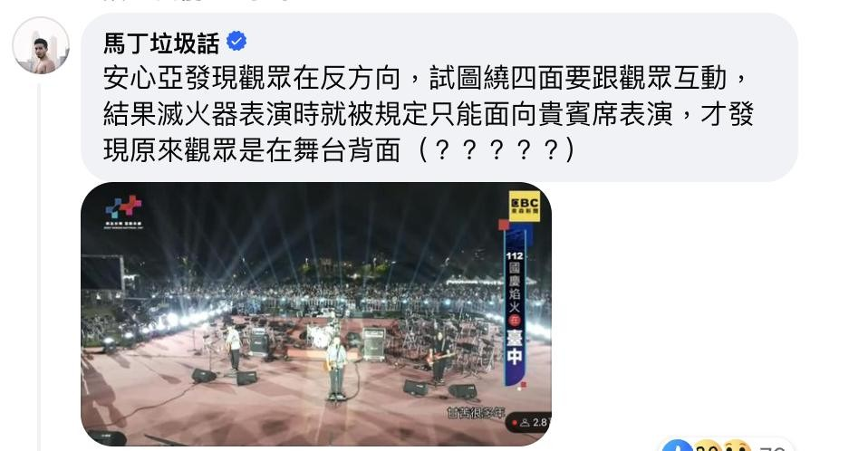868x451 pixels.
Task: Click the drum kit behind the singer
Action: pyautogui.click(x=320, y=336)
